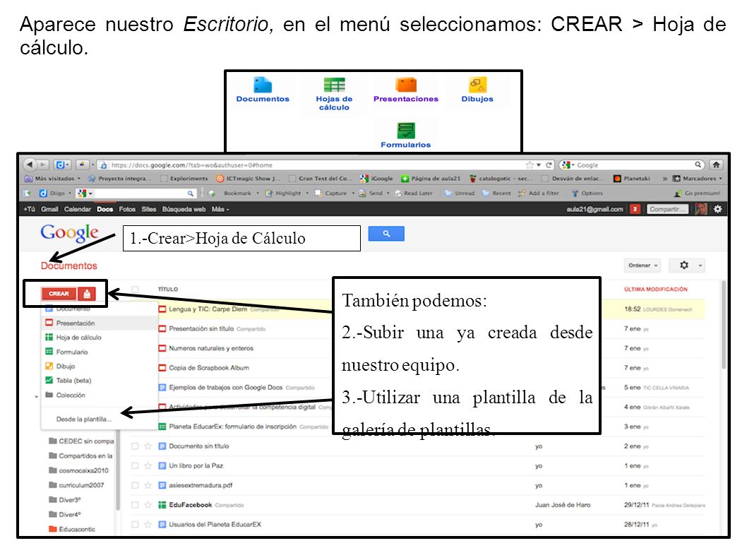747x560 pixels.
Task: Open Calendar from the Google bar
Action: (x=78, y=209)
